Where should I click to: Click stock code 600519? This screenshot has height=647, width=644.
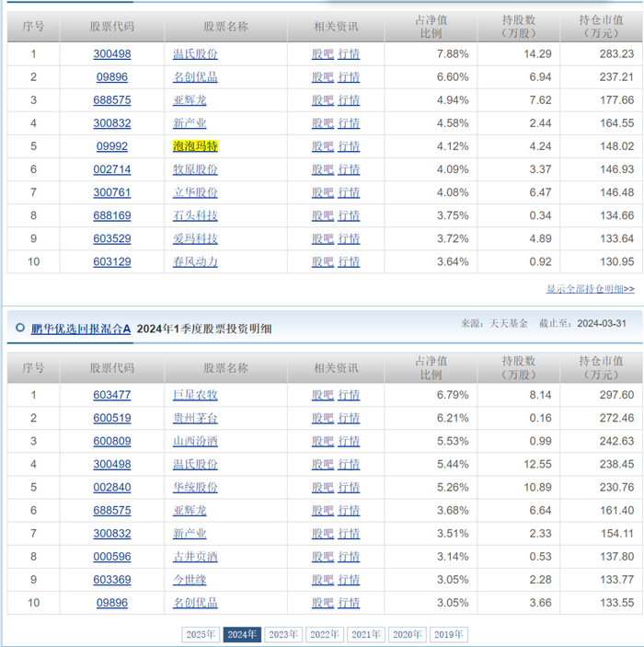(x=112, y=418)
